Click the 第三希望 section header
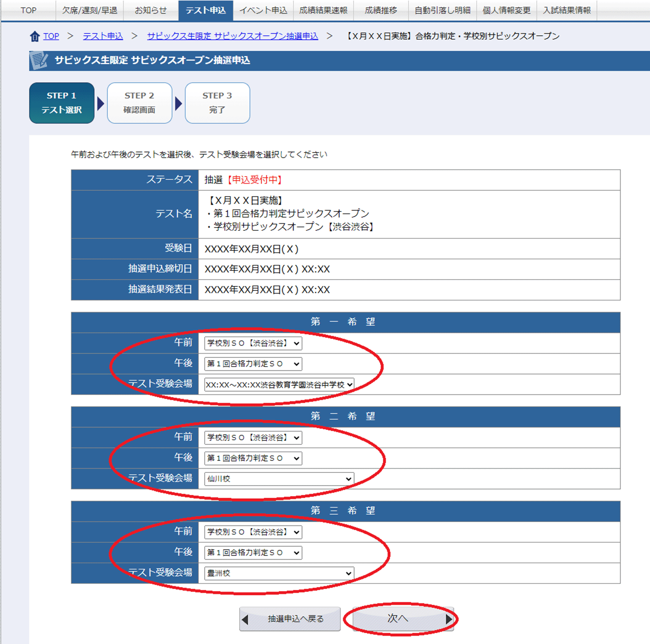Image resolution: width=650 pixels, height=644 pixels. [346, 511]
